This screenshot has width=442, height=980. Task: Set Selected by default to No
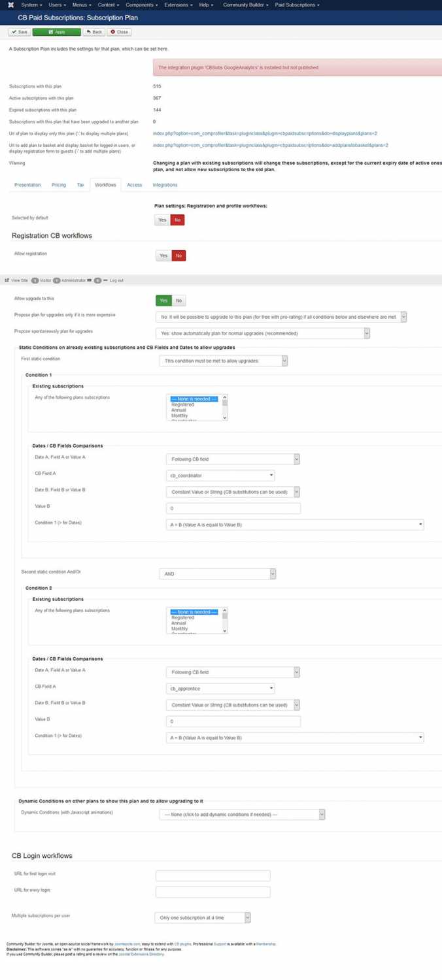(x=177, y=220)
